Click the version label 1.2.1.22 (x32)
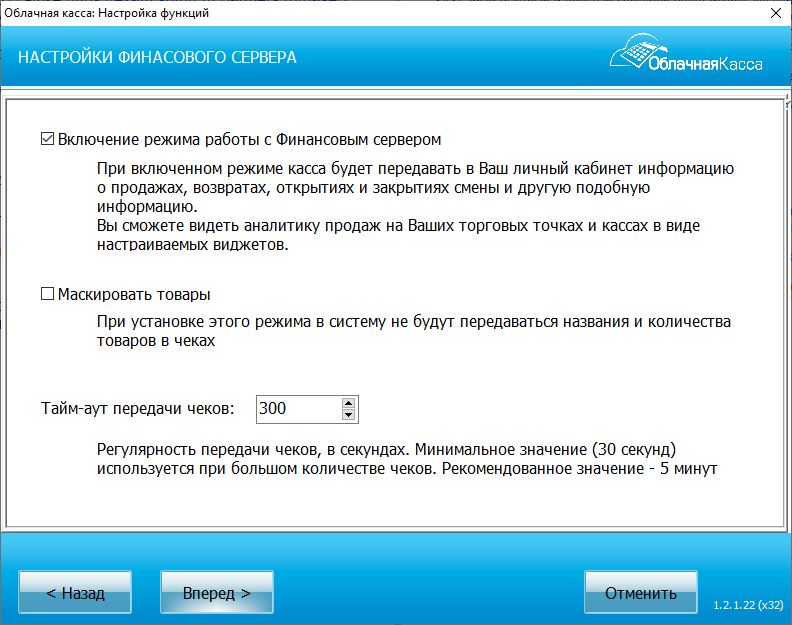Screen dimensions: 792x625 coord(747,606)
